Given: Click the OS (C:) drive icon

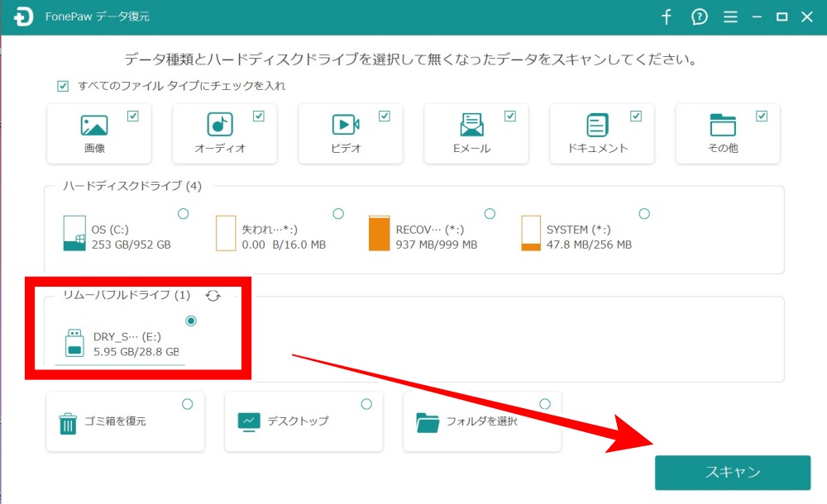Looking at the screenshot, I should 74,233.
